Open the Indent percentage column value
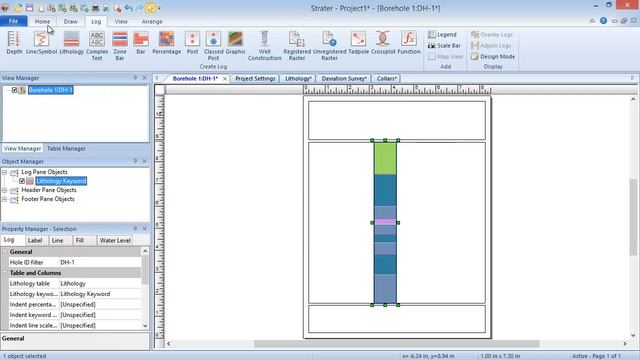This screenshot has width=640, height=360. pos(100,304)
